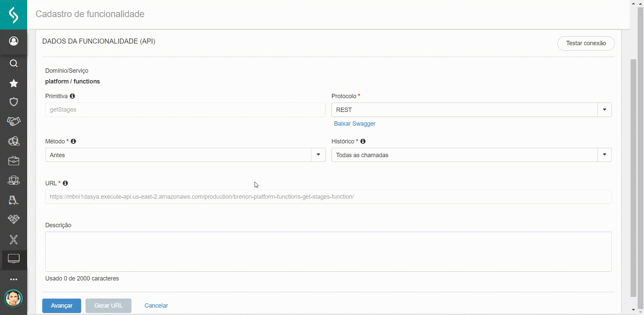This screenshot has width=644, height=315.
Task: Expand the Método dropdown arrow
Action: pyautogui.click(x=318, y=155)
